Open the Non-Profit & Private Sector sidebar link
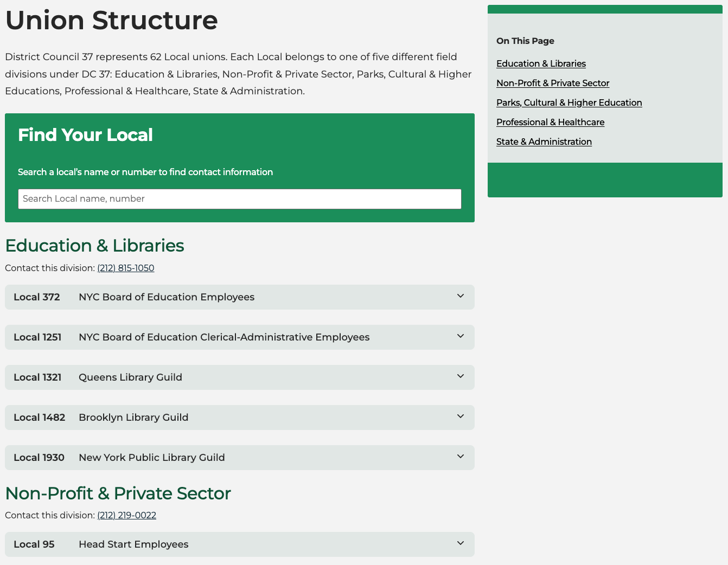This screenshot has width=728, height=565. (552, 83)
